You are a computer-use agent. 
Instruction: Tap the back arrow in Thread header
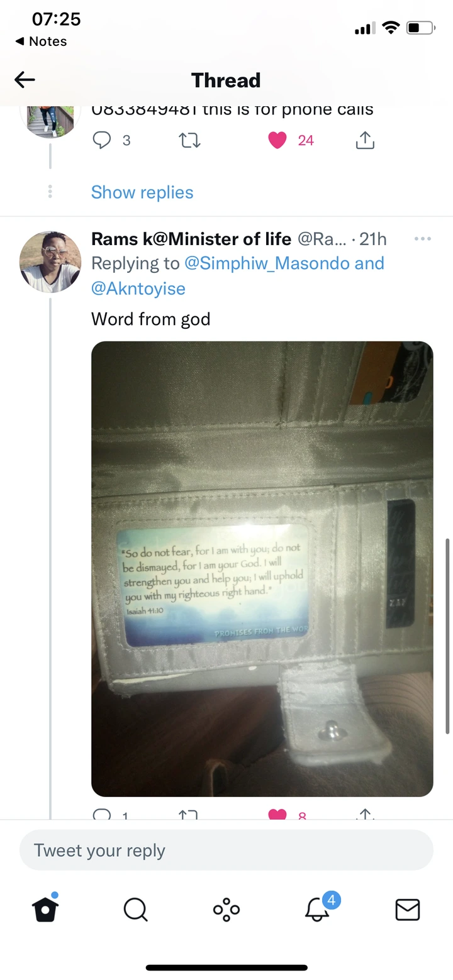click(x=25, y=80)
